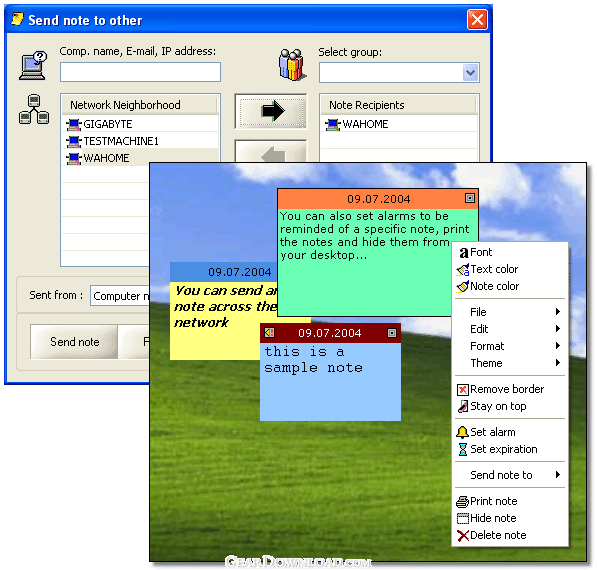Click the 'You can also set alarms' note text
The width and height of the screenshot is (597, 570).
pyautogui.click(x=374, y=236)
